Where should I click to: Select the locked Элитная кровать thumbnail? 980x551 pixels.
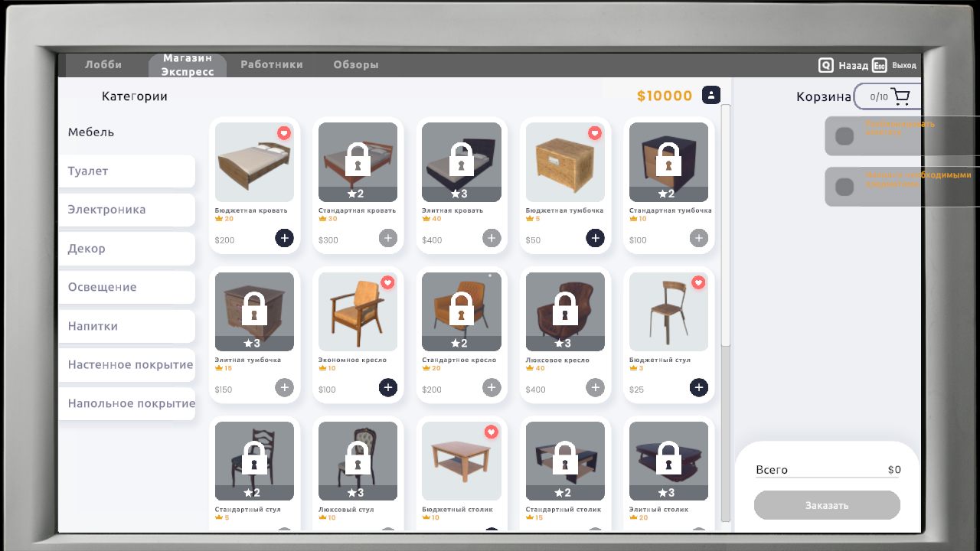pyautogui.click(x=462, y=162)
